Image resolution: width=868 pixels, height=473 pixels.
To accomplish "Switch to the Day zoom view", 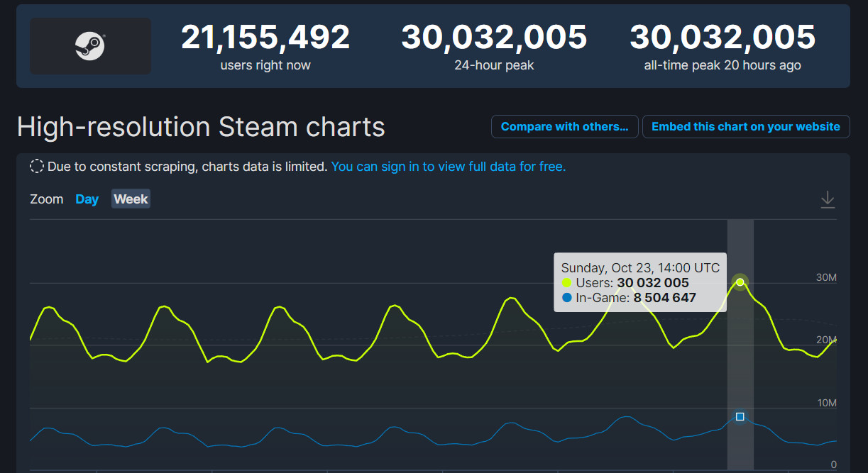I will pyautogui.click(x=87, y=199).
